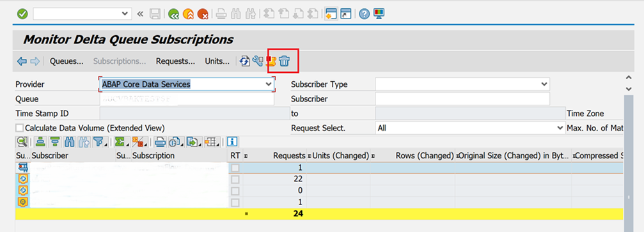644x232 pixels.
Task: Click the yellow Exit icon
Action: click(x=188, y=14)
